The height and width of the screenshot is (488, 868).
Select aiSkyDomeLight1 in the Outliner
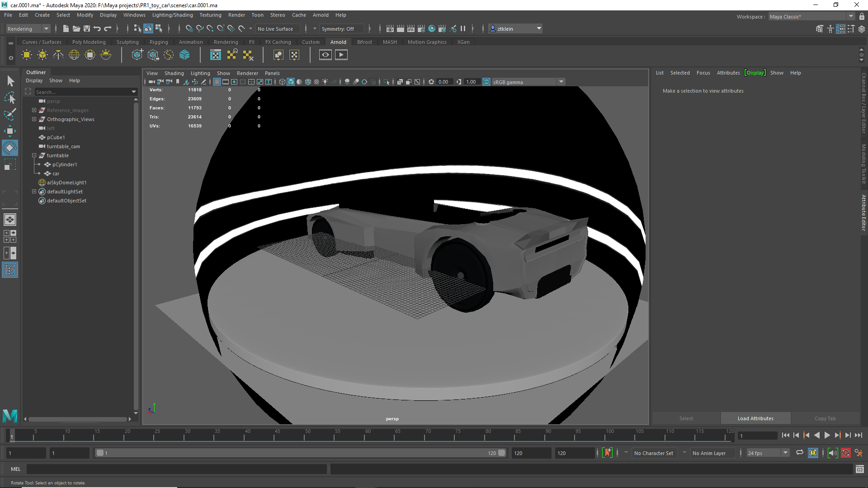tap(66, 183)
